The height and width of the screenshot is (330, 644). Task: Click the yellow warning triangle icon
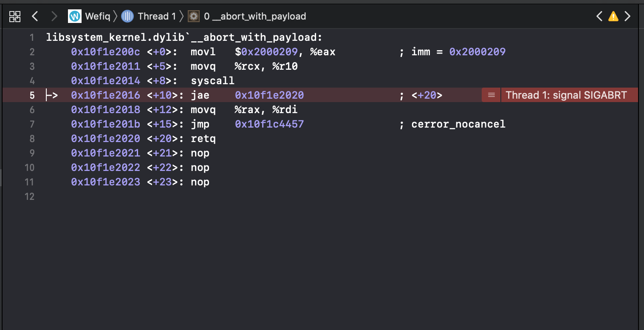[x=613, y=16]
